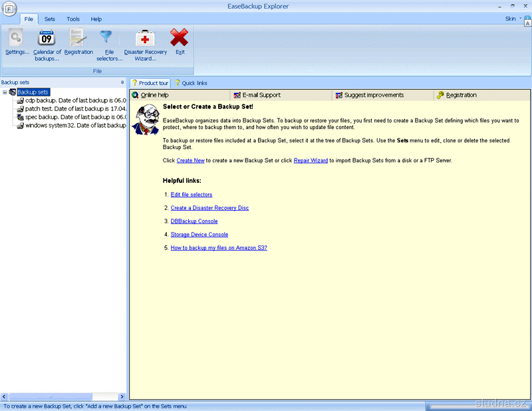Image resolution: width=532 pixels, height=411 pixels.
Task: Open the Sets ribbon tab
Action: [49, 19]
